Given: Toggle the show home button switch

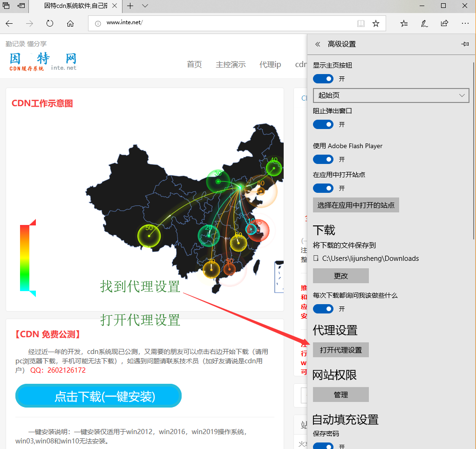Looking at the screenshot, I should 323,79.
